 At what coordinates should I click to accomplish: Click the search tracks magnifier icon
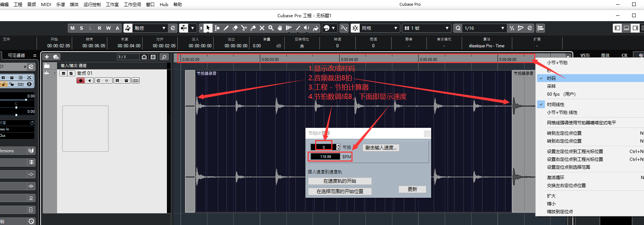[164, 57]
